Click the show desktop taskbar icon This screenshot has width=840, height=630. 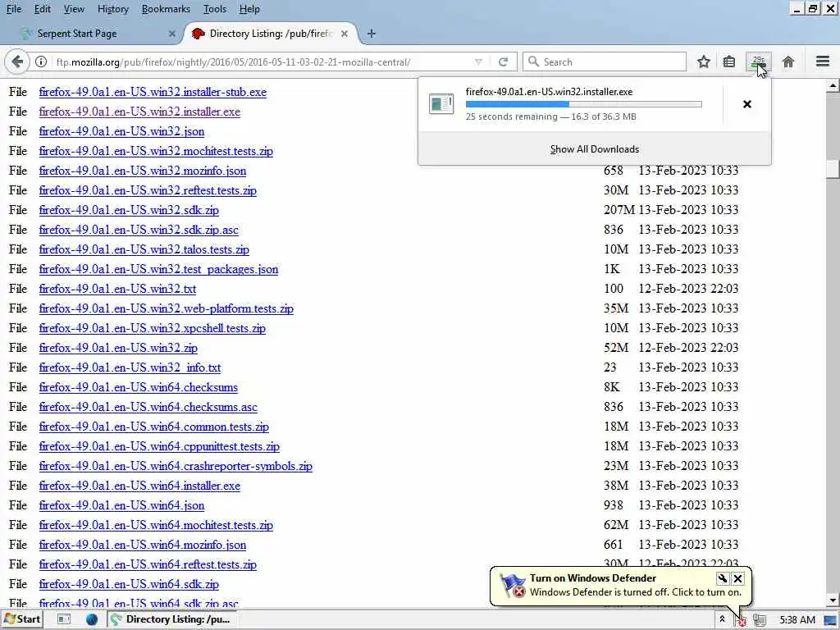click(x=64, y=619)
